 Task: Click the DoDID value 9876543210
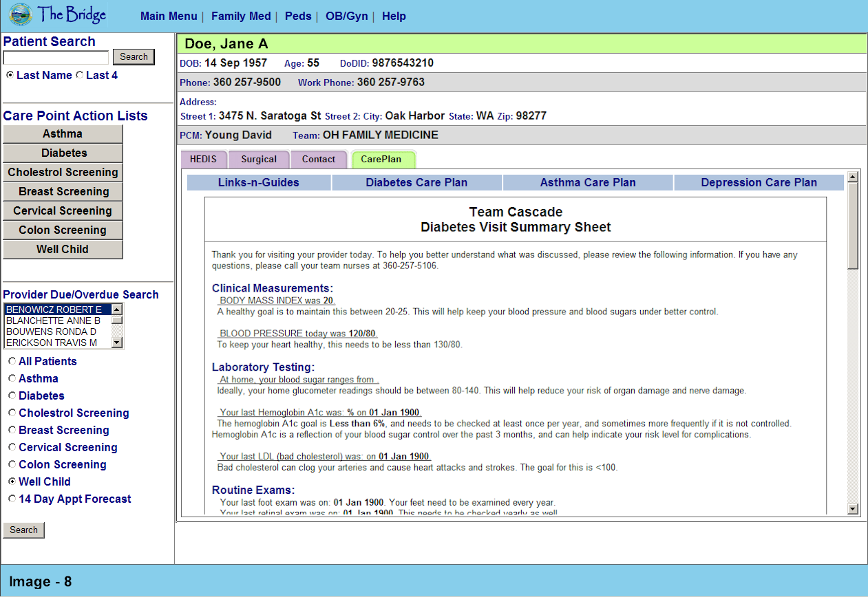pos(403,63)
